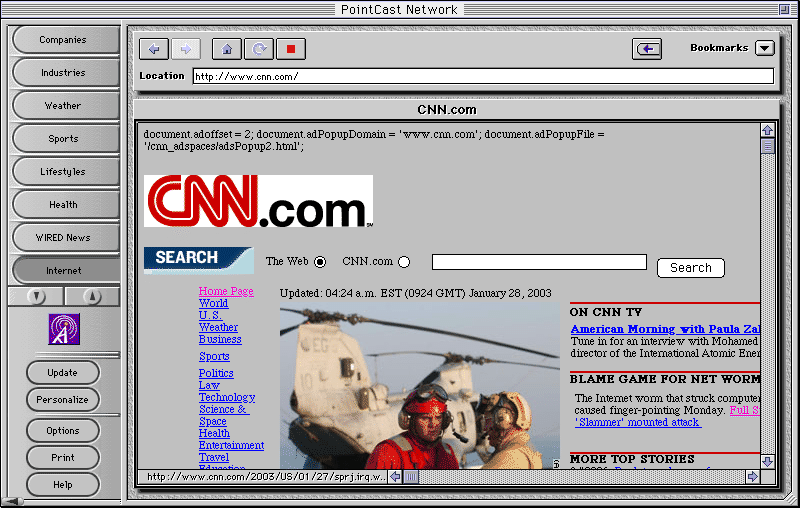The width and height of the screenshot is (800, 508).
Task: Click the page vertical scrollbar up arrow
Action: click(767, 130)
